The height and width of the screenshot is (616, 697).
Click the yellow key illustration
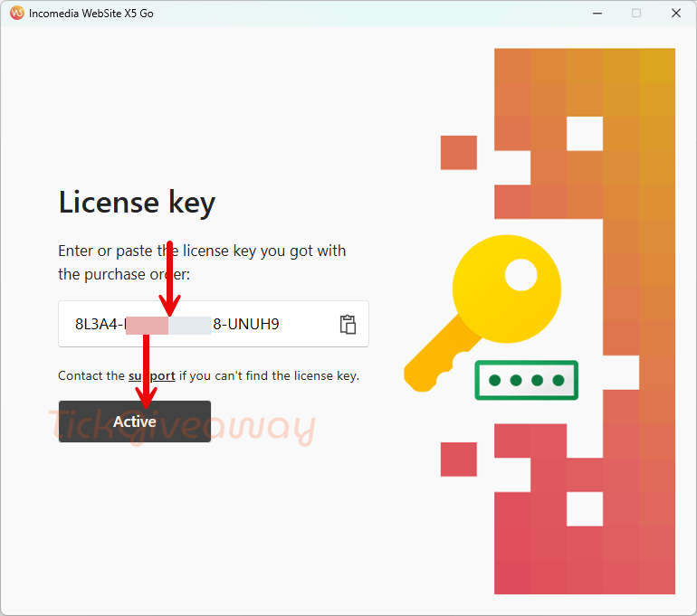tap(482, 313)
